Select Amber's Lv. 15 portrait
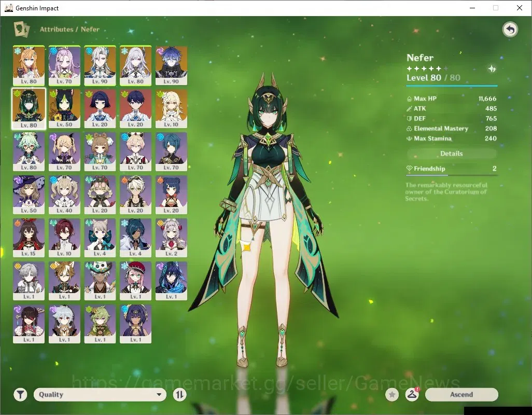The height and width of the screenshot is (415, 532). tap(29, 238)
